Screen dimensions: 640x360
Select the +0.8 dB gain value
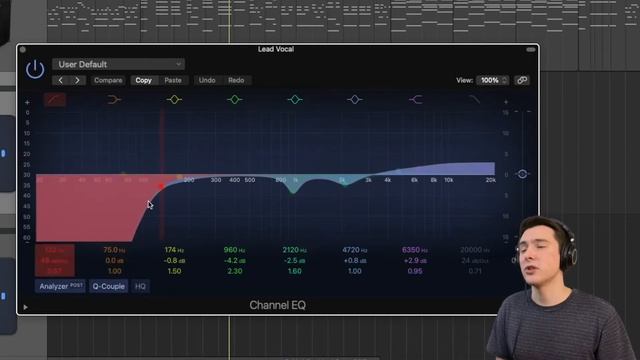[x=354, y=260]
